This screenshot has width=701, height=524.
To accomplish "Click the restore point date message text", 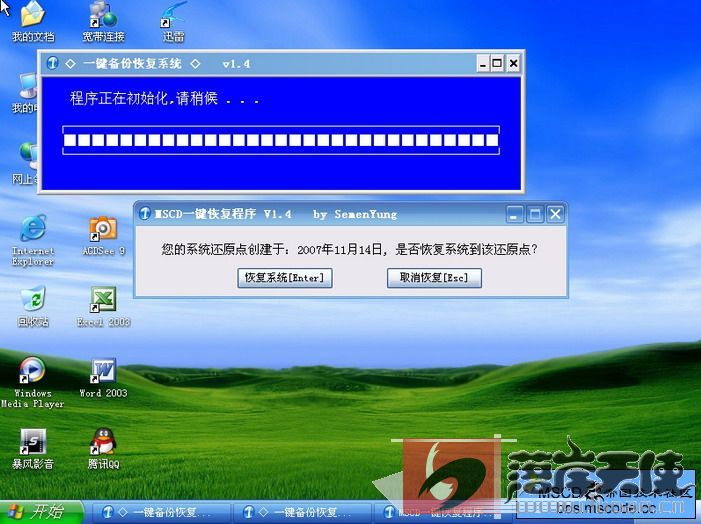I will pyautogui.click(x=349, y=249).
